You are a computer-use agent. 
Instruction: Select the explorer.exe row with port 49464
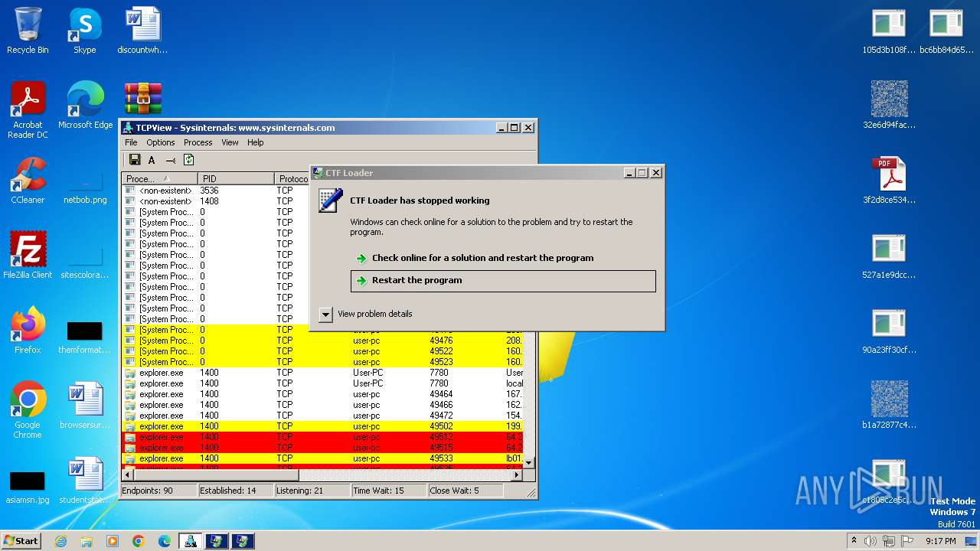click(322, 394)
